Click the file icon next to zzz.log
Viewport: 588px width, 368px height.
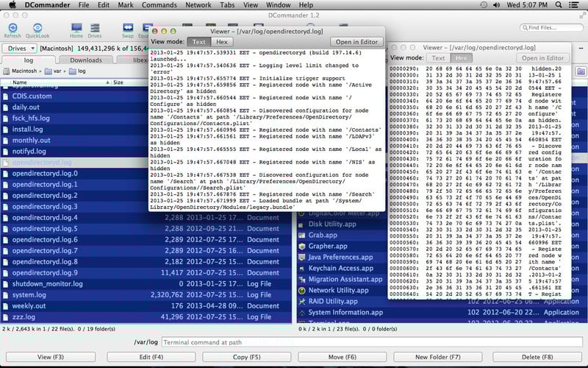pos(6,317)
